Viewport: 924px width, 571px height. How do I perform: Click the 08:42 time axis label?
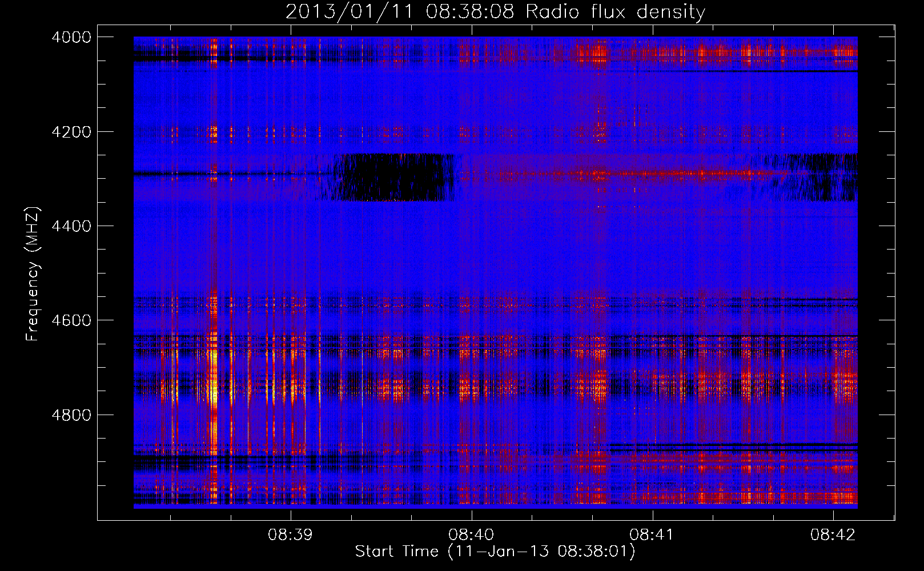(x=833, y=534)
